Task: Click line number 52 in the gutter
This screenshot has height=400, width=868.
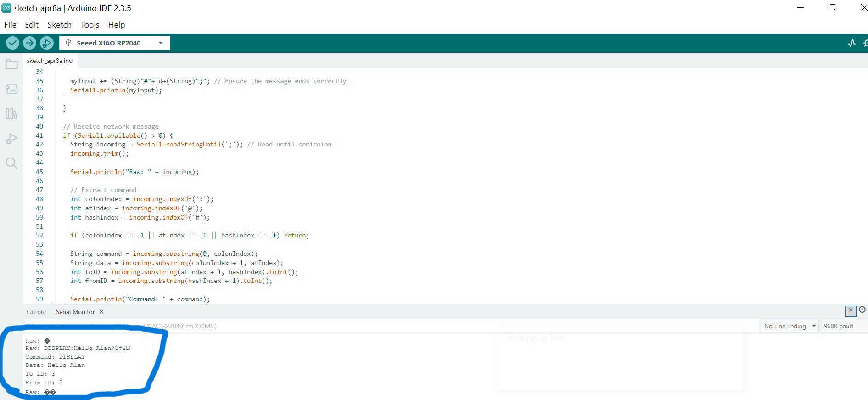Action: 39,235
